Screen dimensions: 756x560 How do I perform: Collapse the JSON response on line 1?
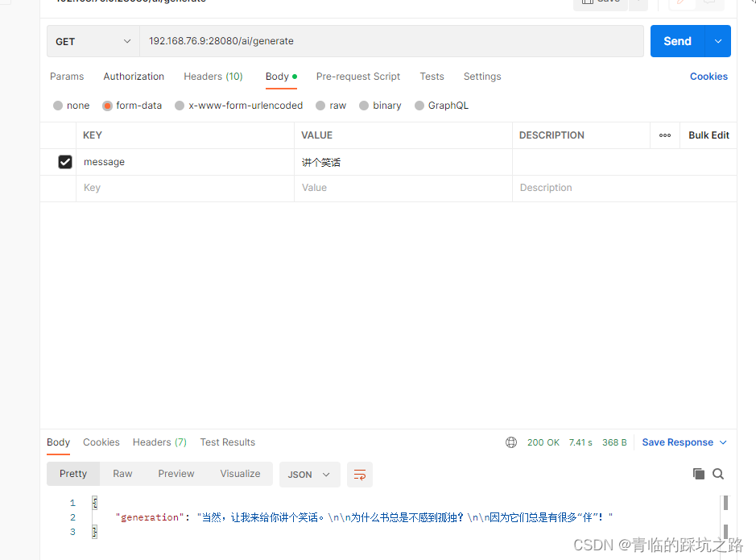pyautogui.click(x=94, y=502)
